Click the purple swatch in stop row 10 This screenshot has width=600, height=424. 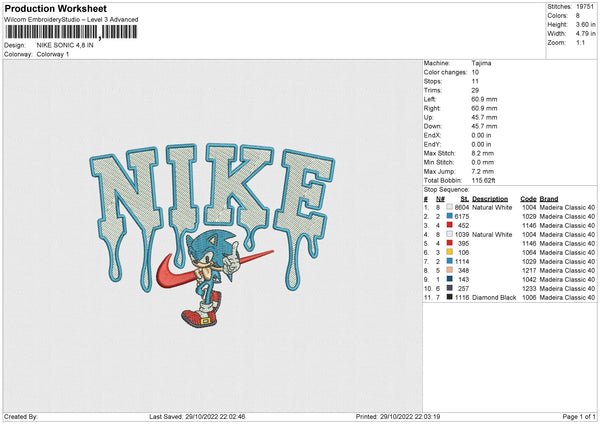click(x=449, y=288)
